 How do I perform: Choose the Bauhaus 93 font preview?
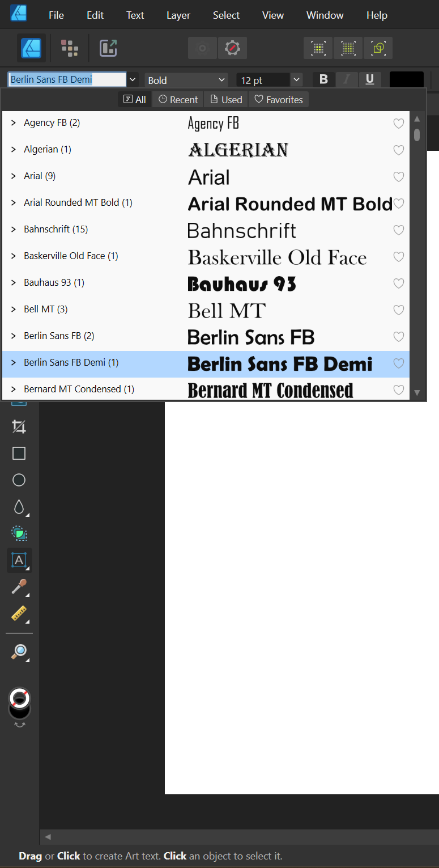242,283
